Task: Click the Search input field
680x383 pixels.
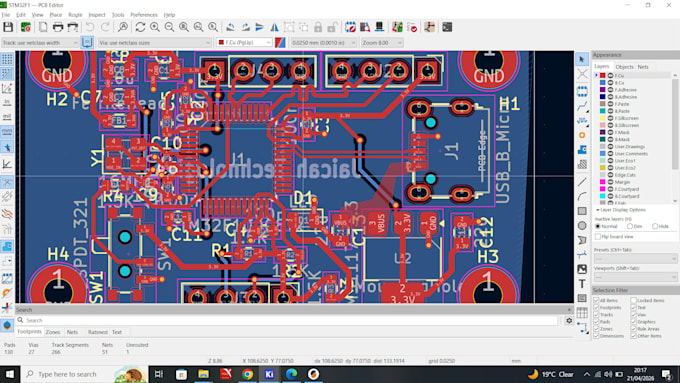Action: (287, 320)
